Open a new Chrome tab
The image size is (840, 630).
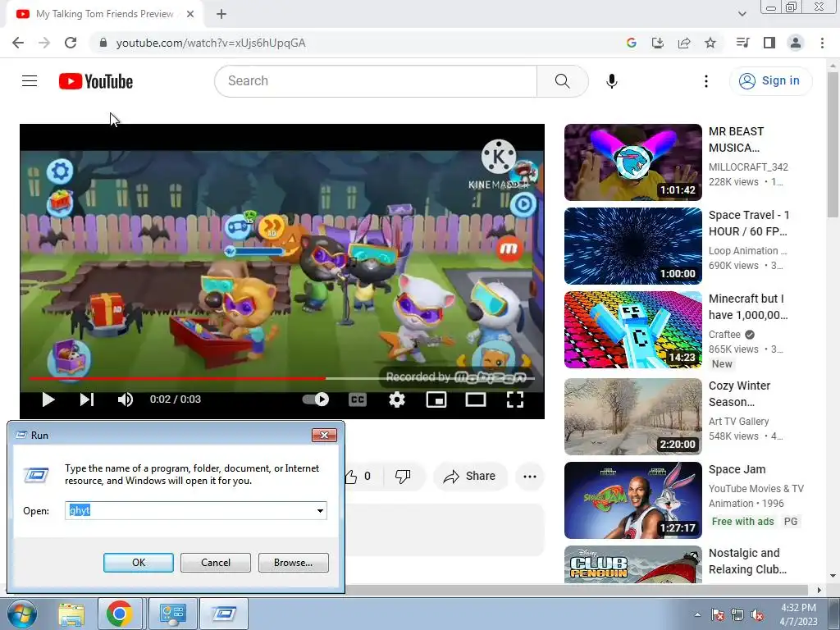[x=221, y=14]
